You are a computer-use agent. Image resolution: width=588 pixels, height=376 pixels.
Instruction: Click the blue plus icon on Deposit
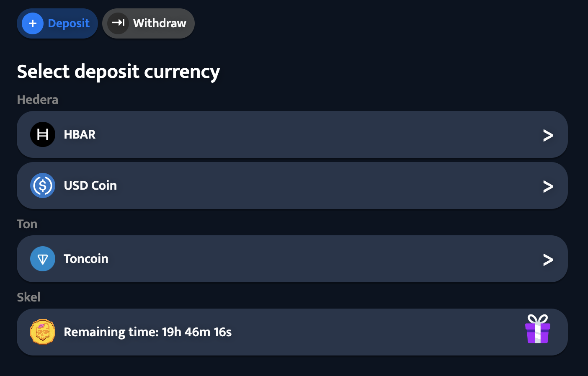pos(33,23)
